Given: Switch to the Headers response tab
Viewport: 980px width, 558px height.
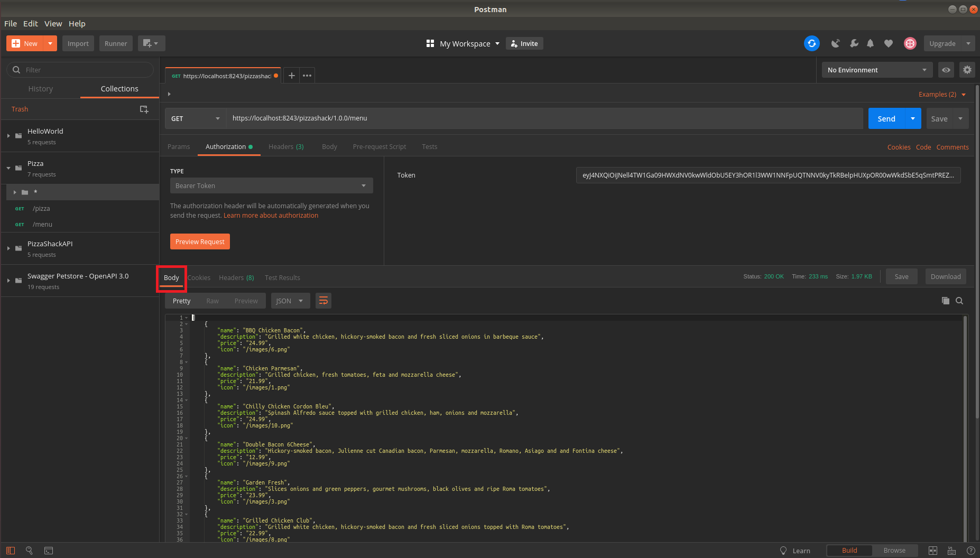Looking at the screenshot, I should (x=236, y=277).
